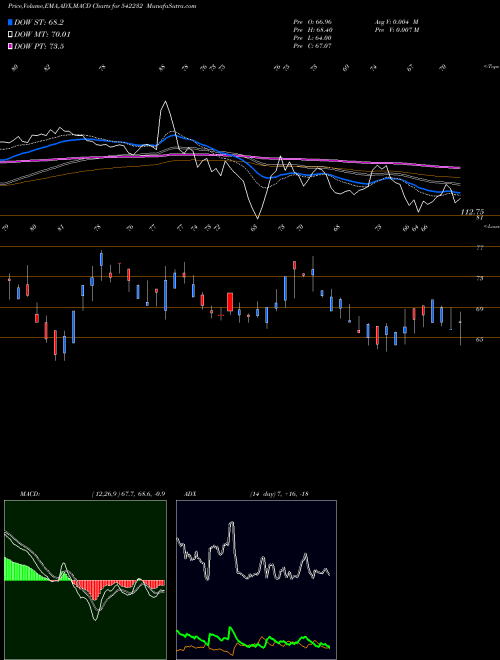Click the 'Pre C: 67.07' close value
Viewport: 500px width, 660px height.
pos(313,46)
